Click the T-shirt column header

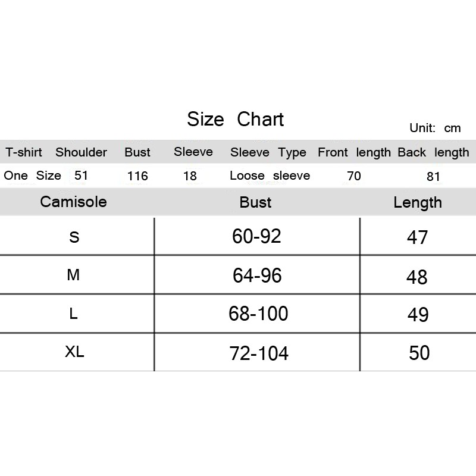(x=24, y=152)
